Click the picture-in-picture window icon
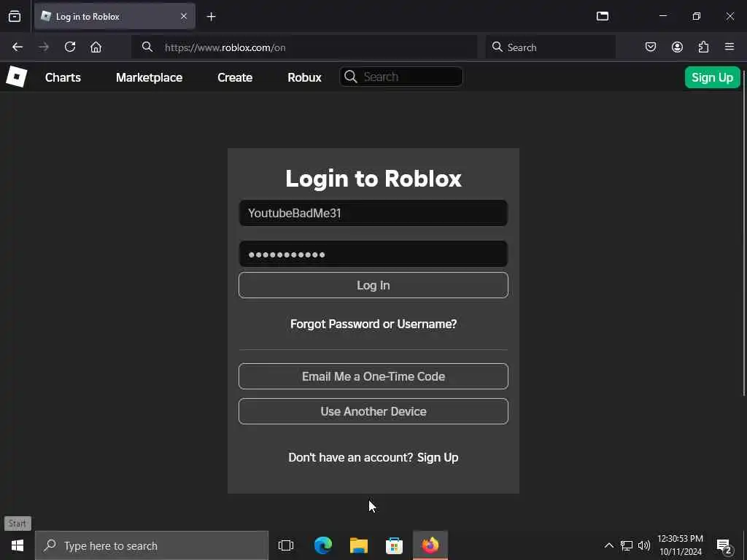This screenshot has height=560, width=747. tap(603, 16)
